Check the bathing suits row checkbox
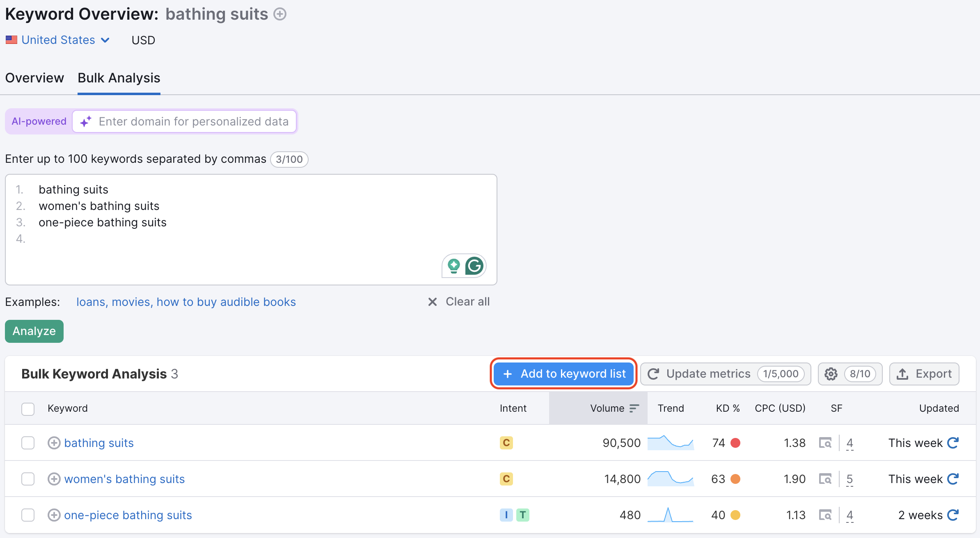Viewport: 980px width, 538px height. [28, 443]
